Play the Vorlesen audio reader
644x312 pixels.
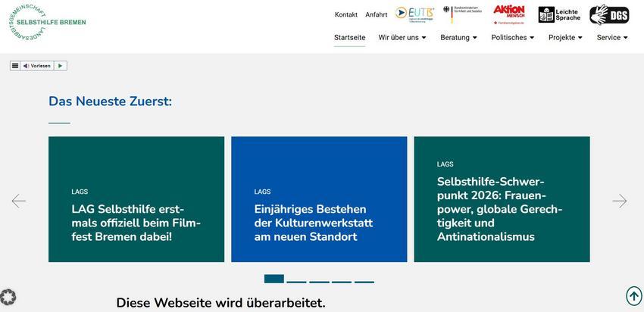click(x=61, y=66)
